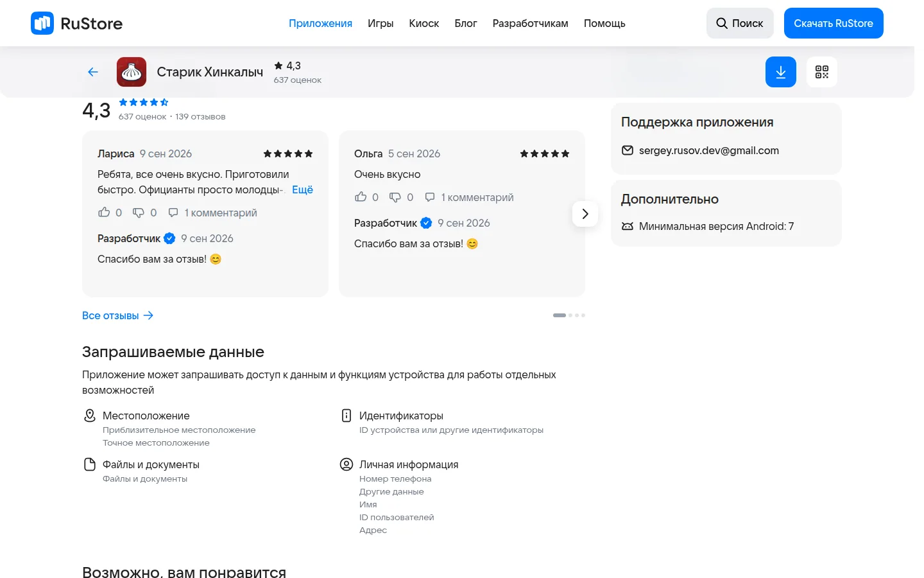This screenshot has height=578, width=924.
Task: Open the Разработчикам section
Action: pos(531,23)
